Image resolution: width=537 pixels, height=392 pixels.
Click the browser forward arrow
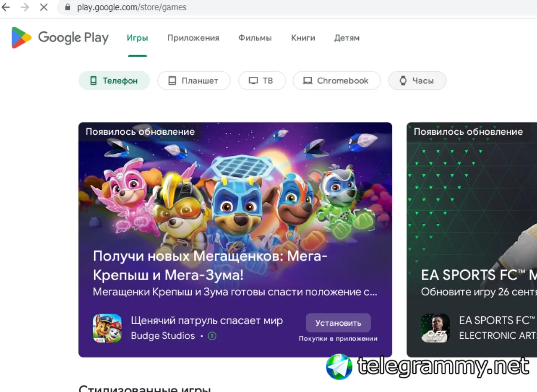pos(25,7)
